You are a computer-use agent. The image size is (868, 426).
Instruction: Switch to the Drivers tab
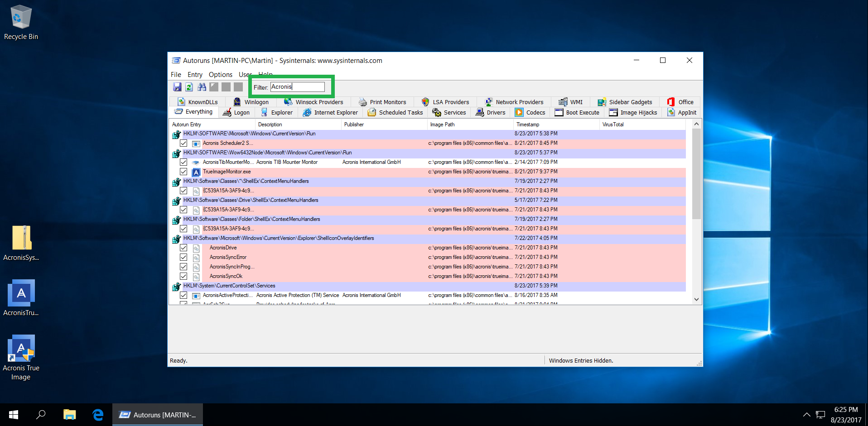tap(491, 112)
